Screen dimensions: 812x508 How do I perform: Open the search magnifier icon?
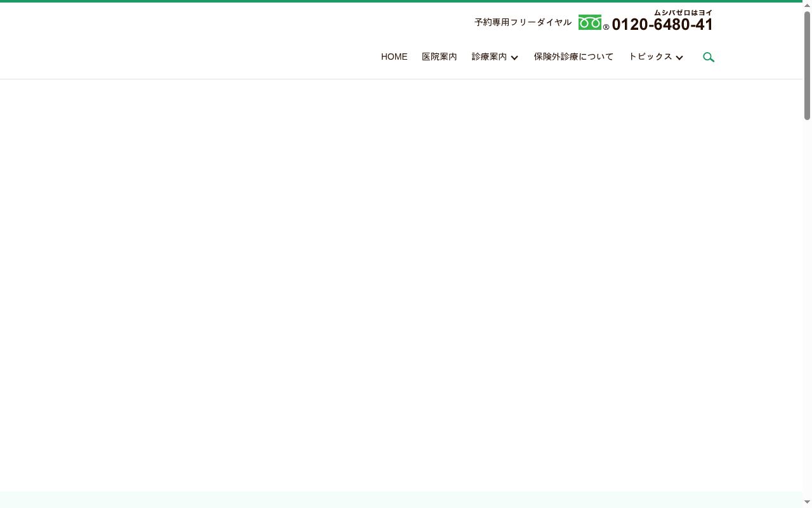[709, 57]
